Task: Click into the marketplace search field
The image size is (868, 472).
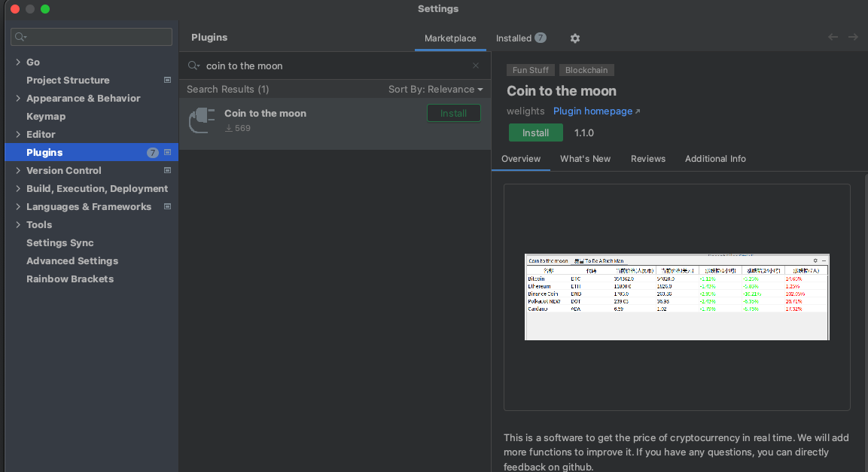Action: coord(335,65)
